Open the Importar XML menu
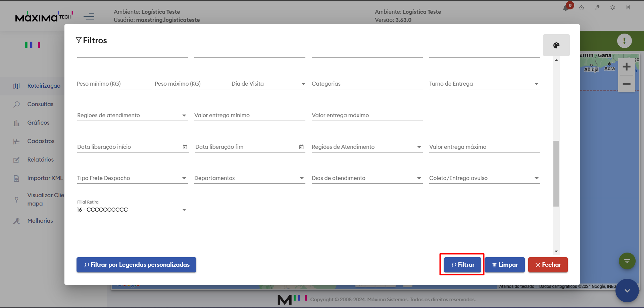Image resolution: width=644 pixels, height=308 pixels. coord(45,178)
